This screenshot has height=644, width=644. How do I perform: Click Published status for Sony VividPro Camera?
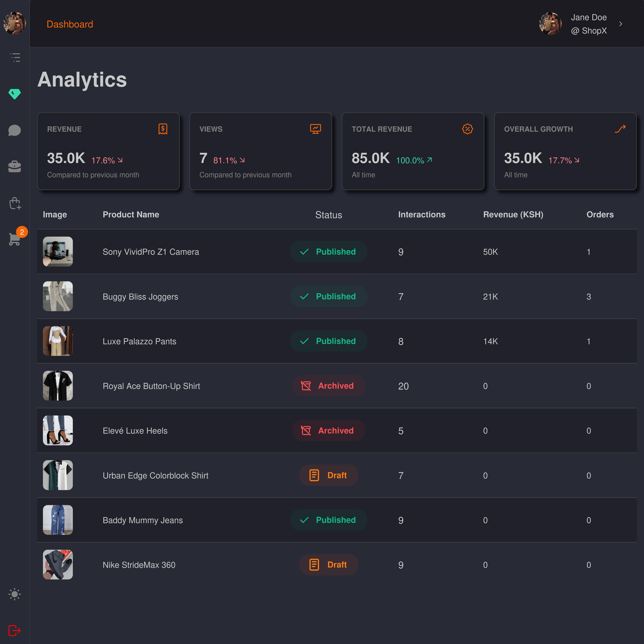328,252
